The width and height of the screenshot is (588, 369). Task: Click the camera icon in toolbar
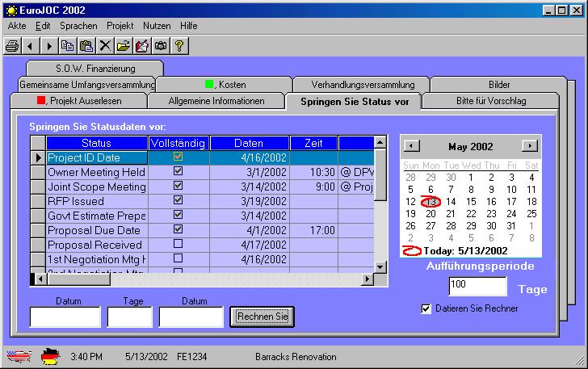click(x=161, y=45)
